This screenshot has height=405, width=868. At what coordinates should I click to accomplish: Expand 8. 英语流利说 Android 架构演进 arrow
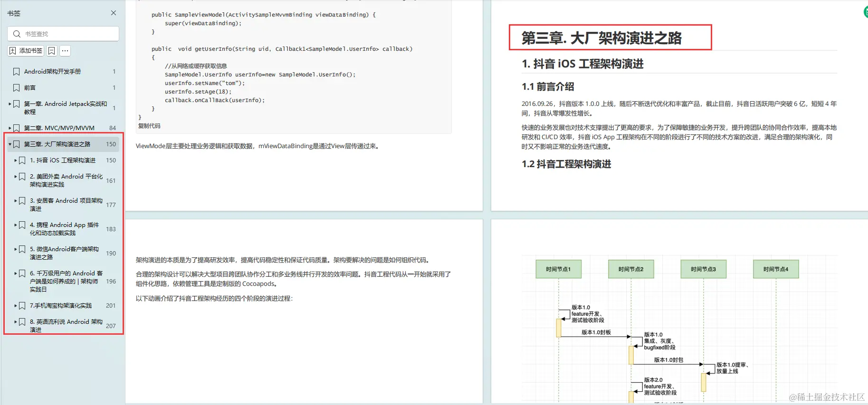pyautogui.click(x=15, y=321)
